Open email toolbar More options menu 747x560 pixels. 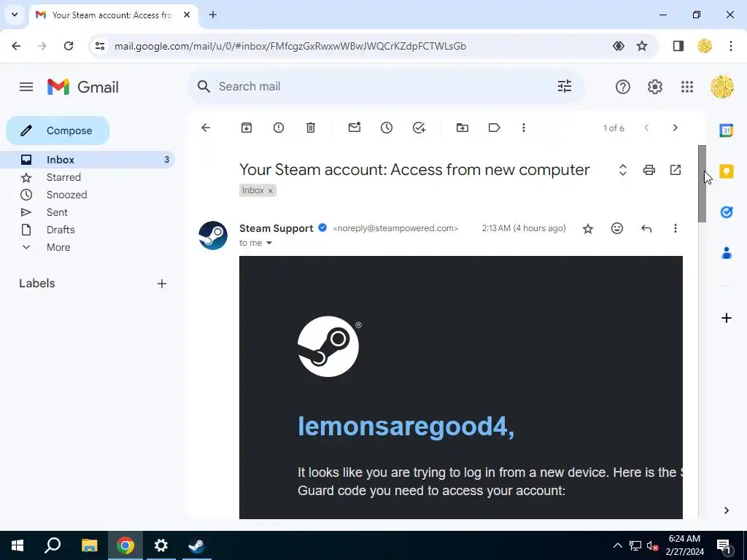click(524, 128)
